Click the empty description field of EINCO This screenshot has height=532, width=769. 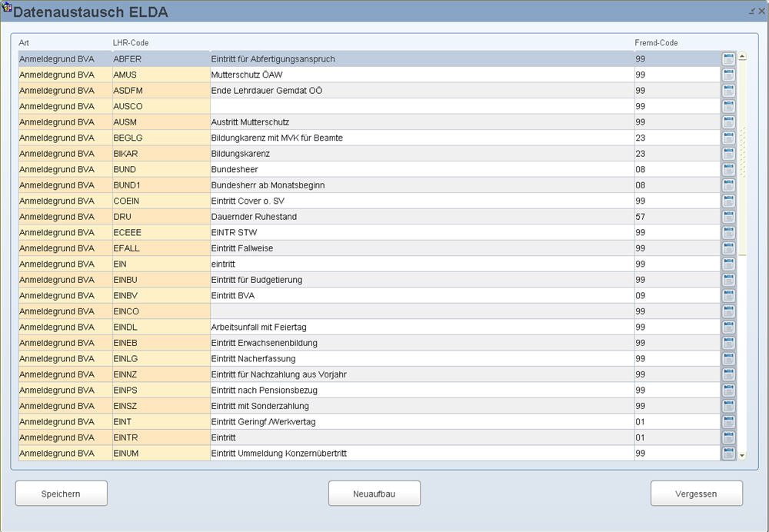coord(421,311)
